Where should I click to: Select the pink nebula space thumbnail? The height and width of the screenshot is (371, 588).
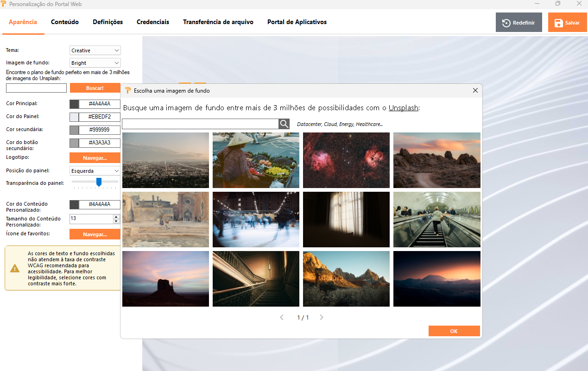[346, 160]
